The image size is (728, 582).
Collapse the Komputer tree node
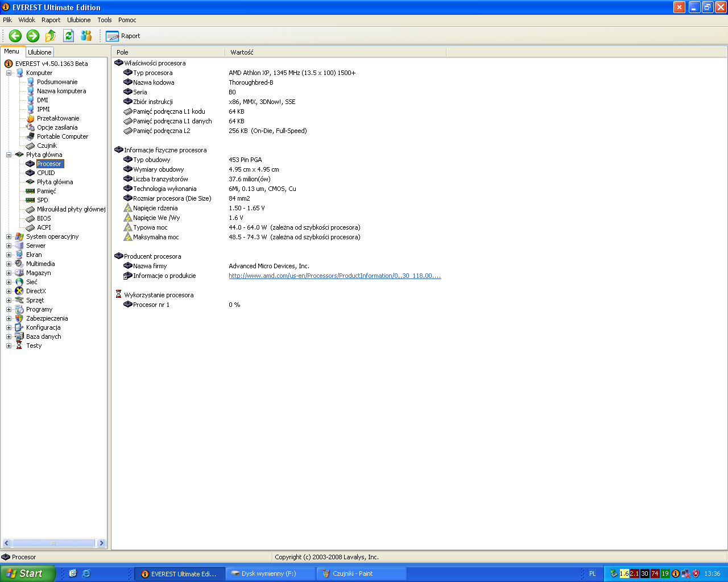9,73
